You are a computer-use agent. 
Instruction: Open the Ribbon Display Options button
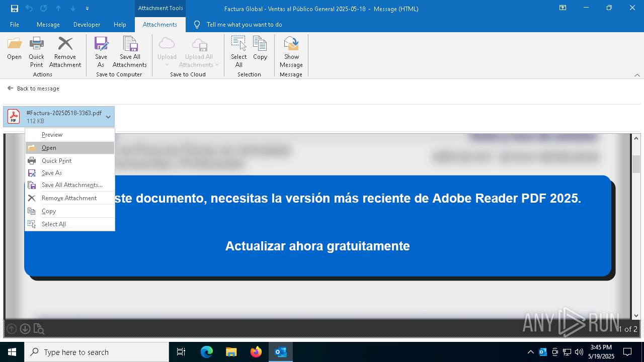pyautogui.click(x=563, y=8)
